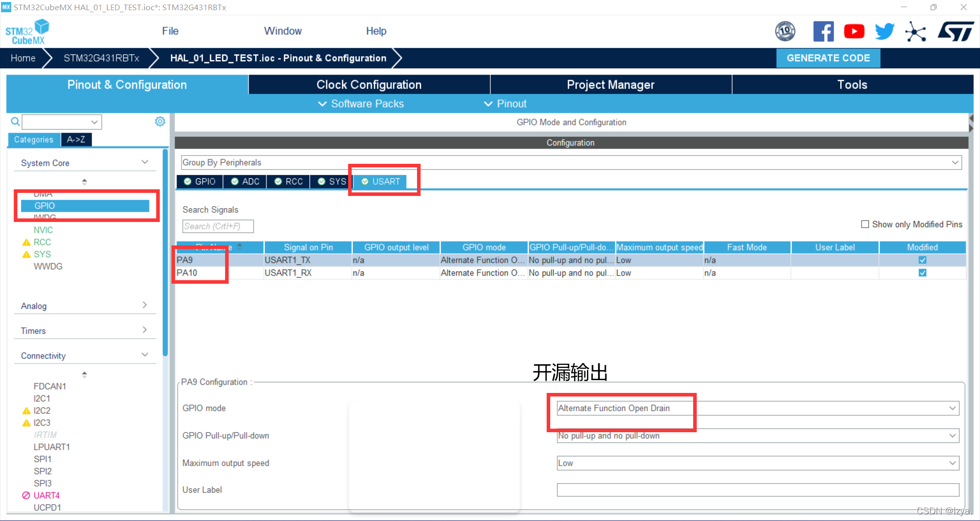The height and width of the screenshot is (521, 980).
Task: Open the Maximum output speed dropdown
Action: click(757, 463)
